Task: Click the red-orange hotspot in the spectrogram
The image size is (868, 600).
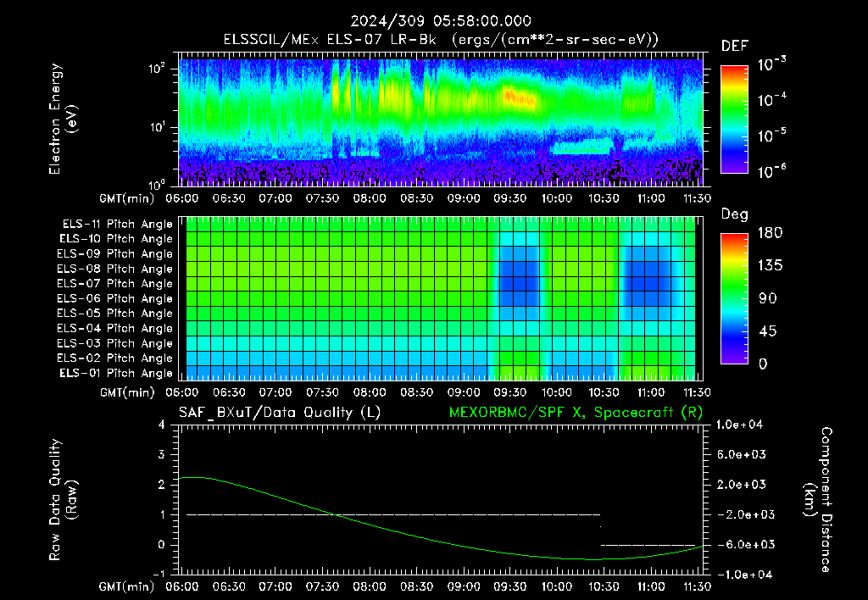Action: point(520,97)
